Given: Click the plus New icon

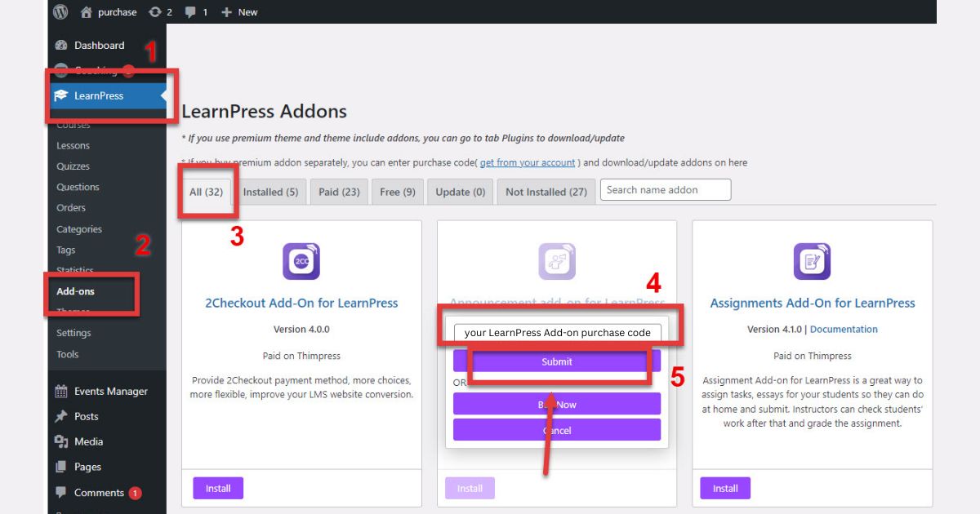Looking at the screenshot, I should click(x=227, y=12).
